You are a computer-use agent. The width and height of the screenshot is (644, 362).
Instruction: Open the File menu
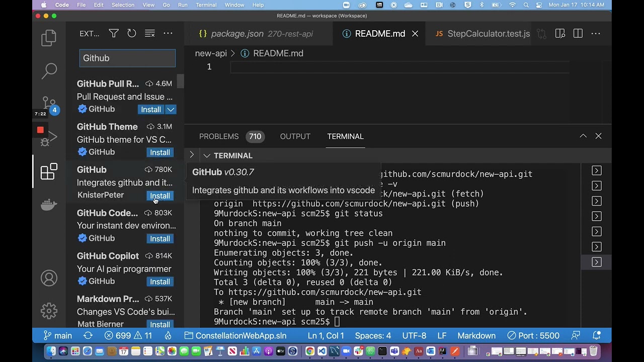click(x=82, y=5)
